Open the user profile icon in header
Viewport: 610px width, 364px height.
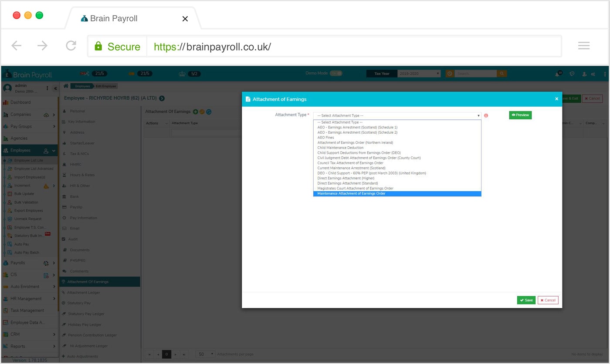pyautogui.click(x=584, y=74)
